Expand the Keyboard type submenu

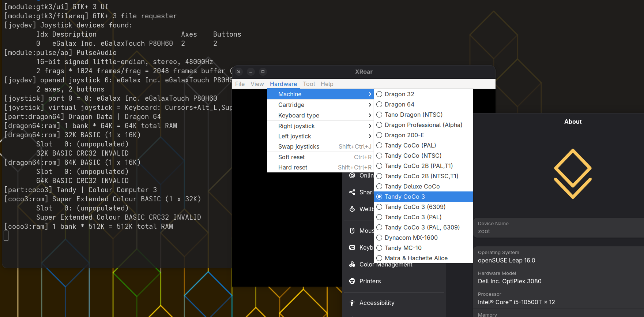pos(320,115)
